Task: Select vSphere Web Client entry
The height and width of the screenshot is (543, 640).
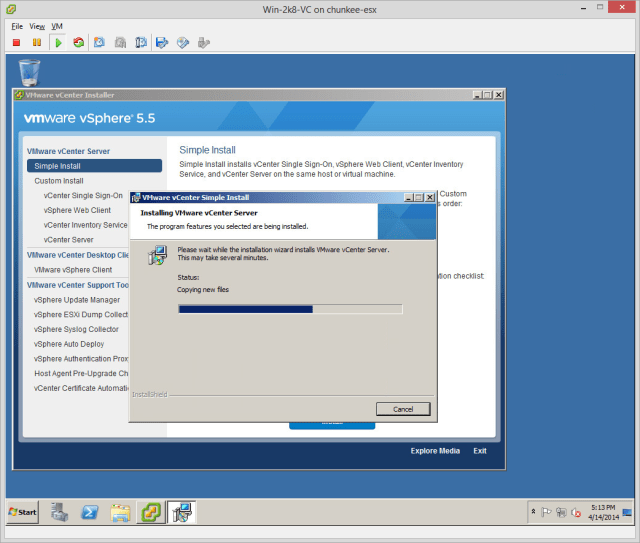Action: 77,210
